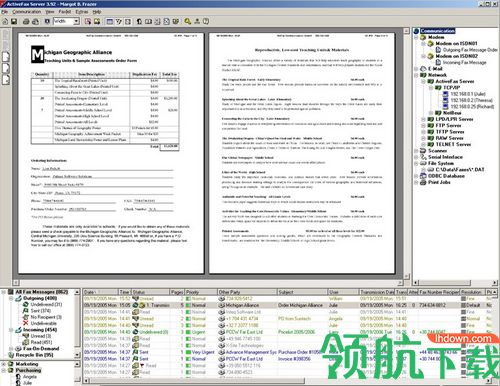Click the Scanner icon in the tree
The image size is (500, 386).
tap(423, 151)
